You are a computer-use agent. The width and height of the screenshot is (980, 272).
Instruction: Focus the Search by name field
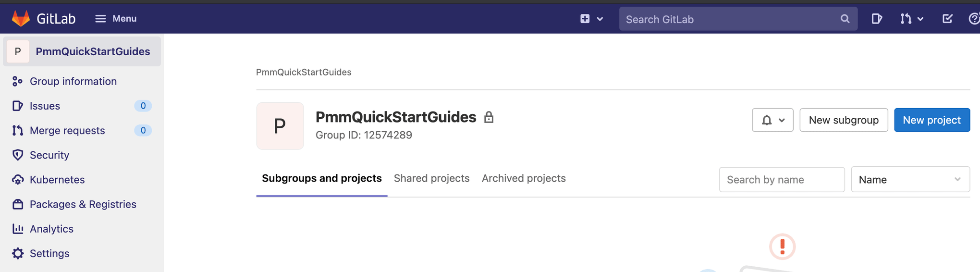pos(782,180)
